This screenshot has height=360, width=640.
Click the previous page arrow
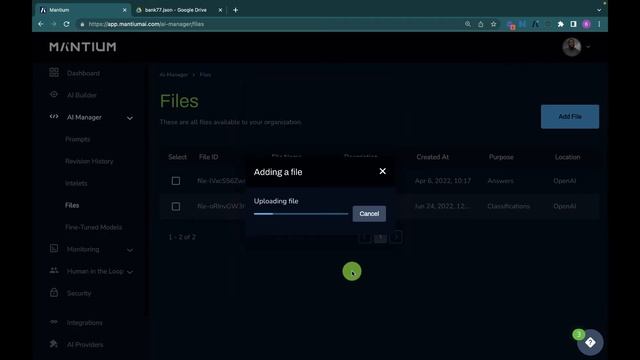pos(365,237)
